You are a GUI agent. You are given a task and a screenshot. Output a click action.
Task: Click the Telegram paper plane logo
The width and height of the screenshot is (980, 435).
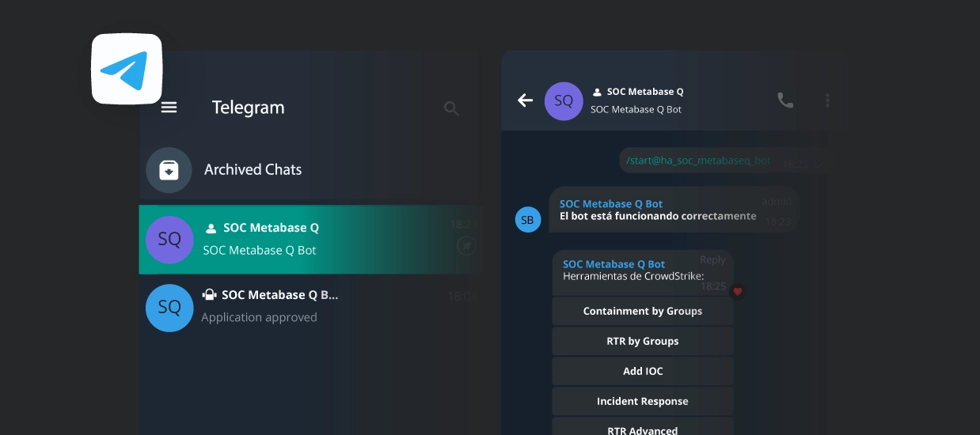coord(127,69)
